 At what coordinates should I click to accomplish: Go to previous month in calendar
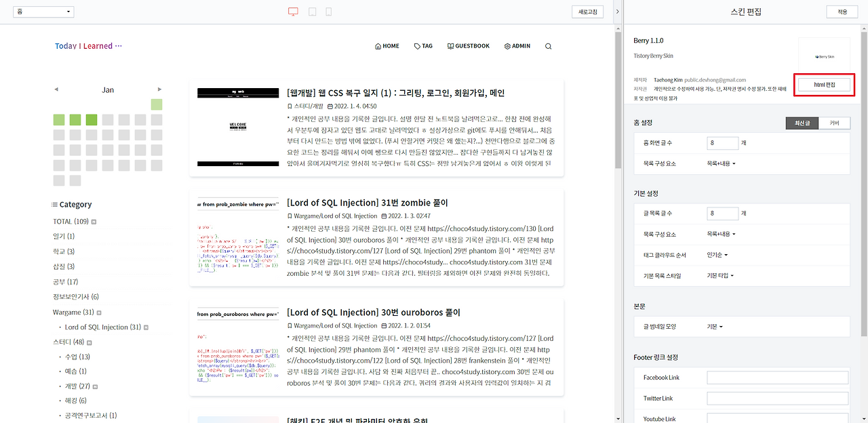[56, 89]
